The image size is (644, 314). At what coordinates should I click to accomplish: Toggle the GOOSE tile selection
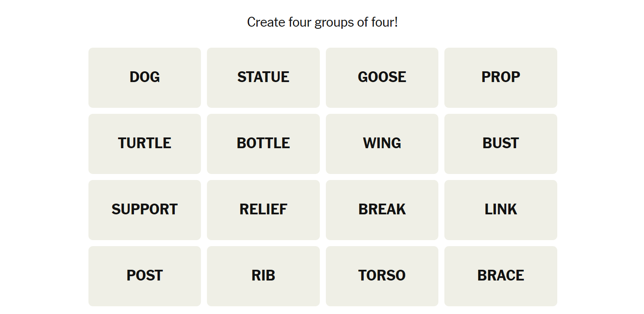[382, 77]
